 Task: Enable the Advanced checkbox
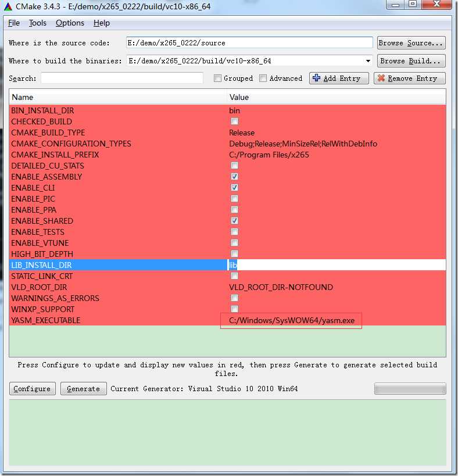pyautogui.click(x=263, y=78)
